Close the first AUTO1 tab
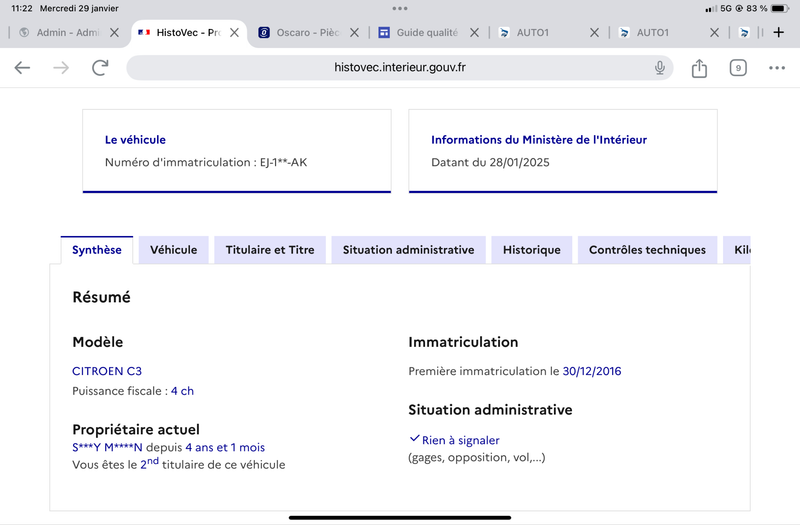The width and height of the screenshot is (800, 525). [x=594, y=33]
